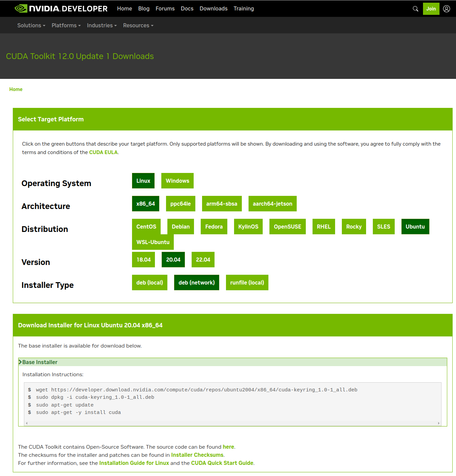Click scrollbar left arrow in code box

[27, 423]
